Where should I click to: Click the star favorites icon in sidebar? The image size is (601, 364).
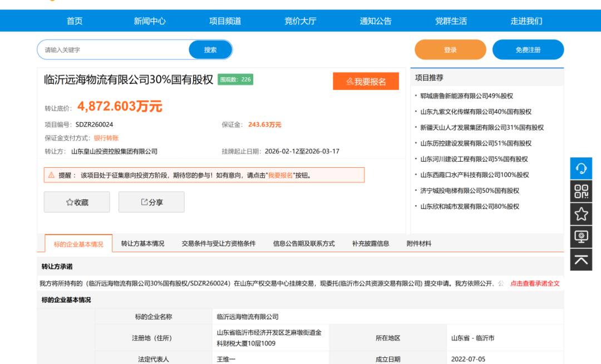(581, 213)
